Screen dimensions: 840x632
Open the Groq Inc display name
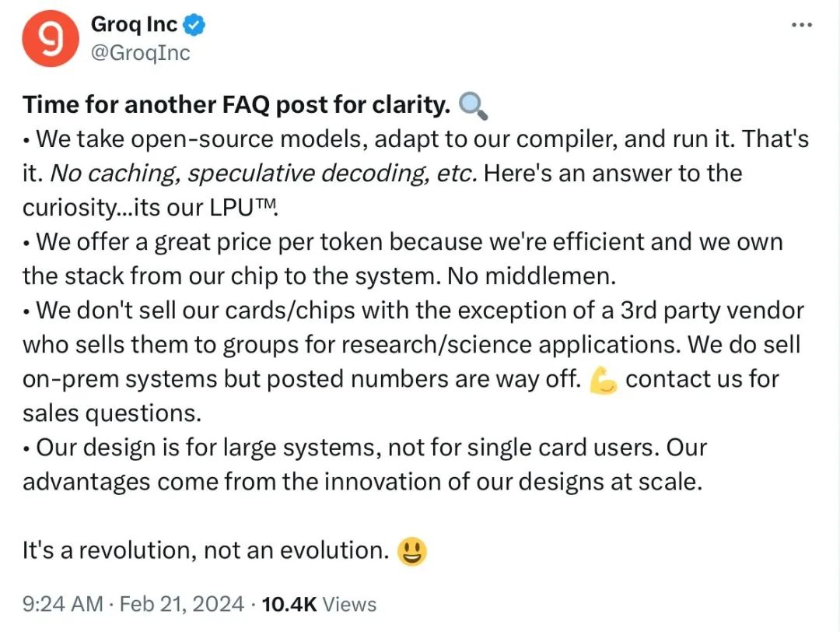point(135,26)
